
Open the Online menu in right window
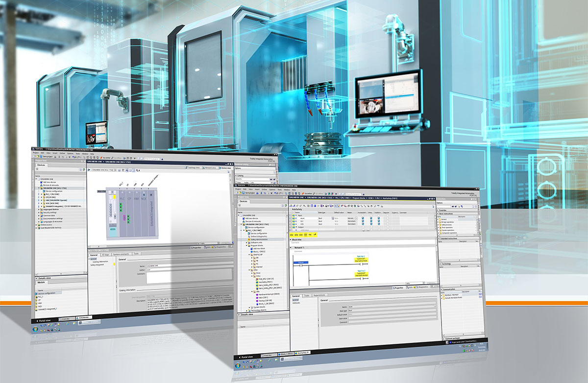tap(265, 189)
